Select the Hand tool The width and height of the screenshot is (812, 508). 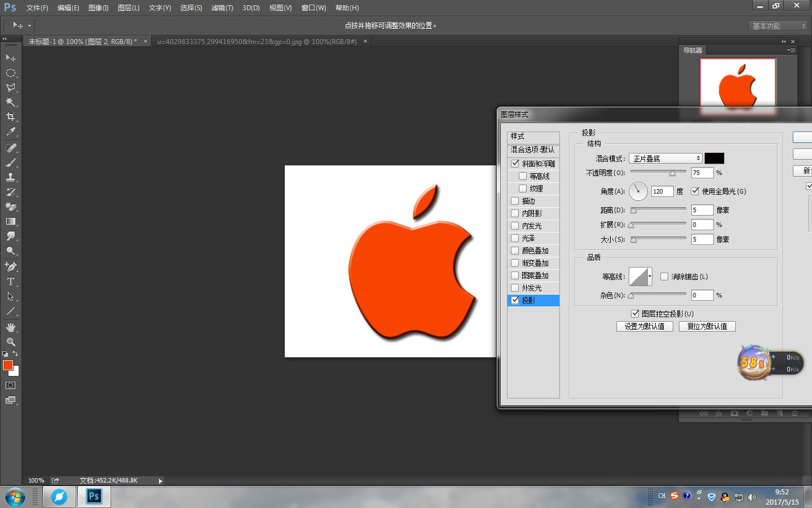pos(11,327)
